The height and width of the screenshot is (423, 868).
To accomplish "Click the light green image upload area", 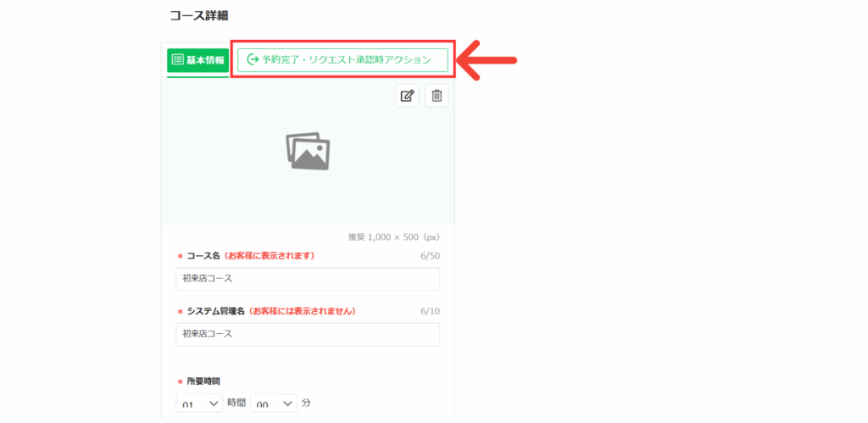I will click(237, 186).
